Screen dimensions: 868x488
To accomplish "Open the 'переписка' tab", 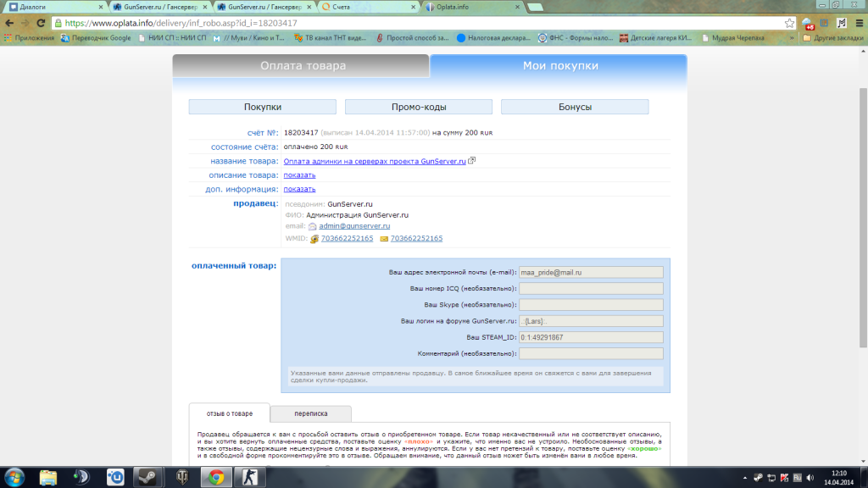I will point(311,413).
